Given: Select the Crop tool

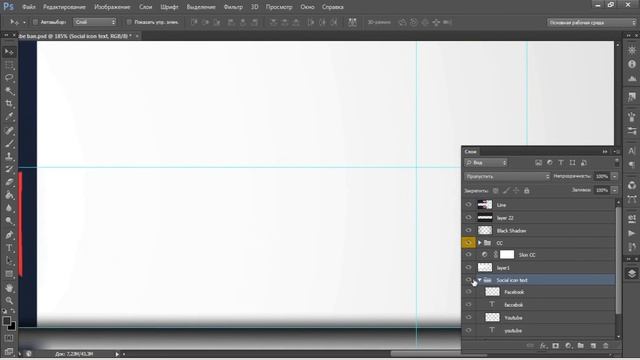Looking at the screenshot, I should coord(9,104).
